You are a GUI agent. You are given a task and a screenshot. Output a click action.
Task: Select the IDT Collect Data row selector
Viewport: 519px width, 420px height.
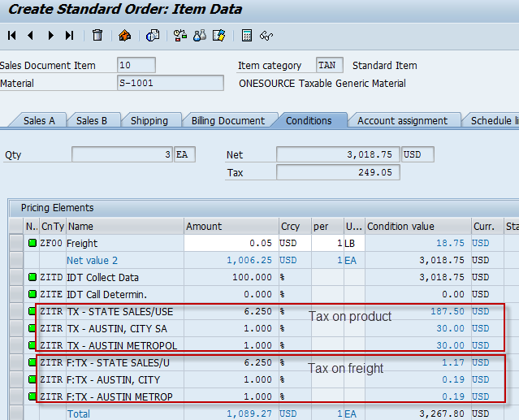point(15,277)
